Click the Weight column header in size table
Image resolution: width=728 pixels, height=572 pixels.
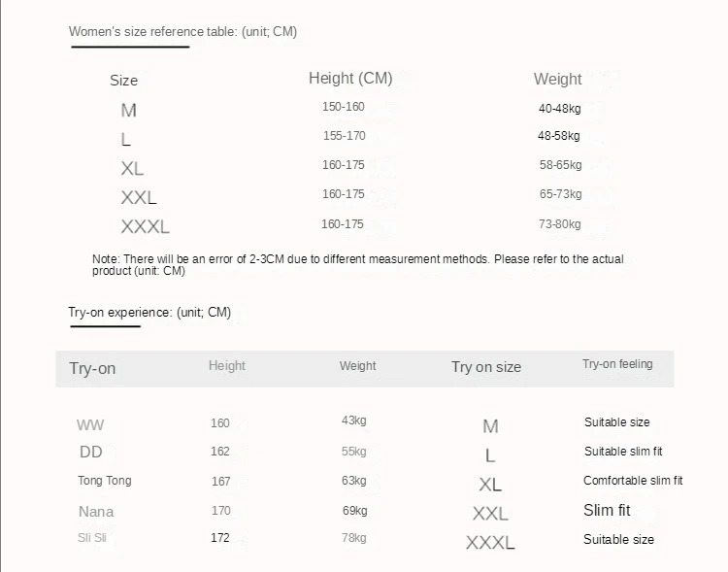tap(557, 80)
